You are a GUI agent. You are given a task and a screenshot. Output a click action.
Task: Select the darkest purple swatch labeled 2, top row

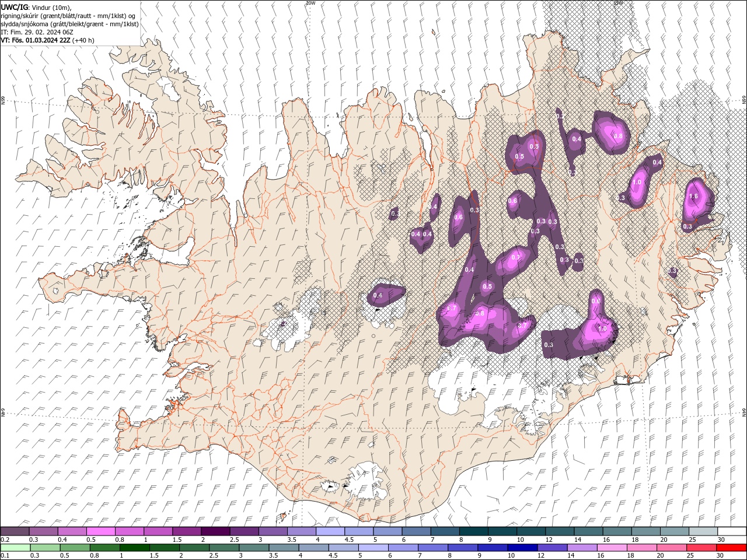click(x=215, y=531)
